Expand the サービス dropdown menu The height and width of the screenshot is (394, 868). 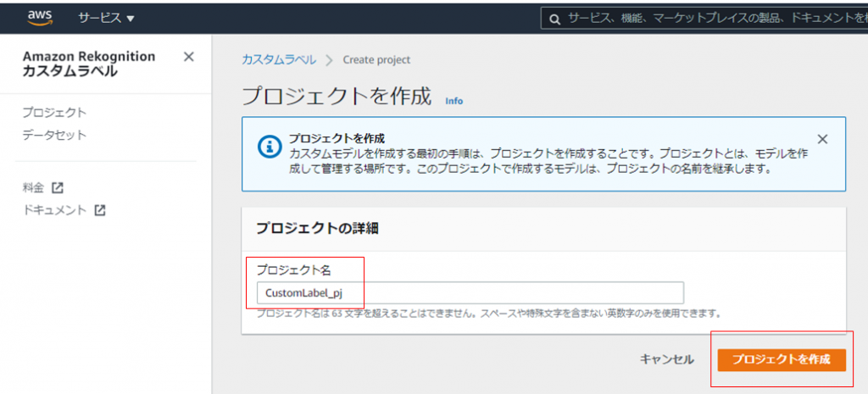pyautogui.click(x=106, y=19)
